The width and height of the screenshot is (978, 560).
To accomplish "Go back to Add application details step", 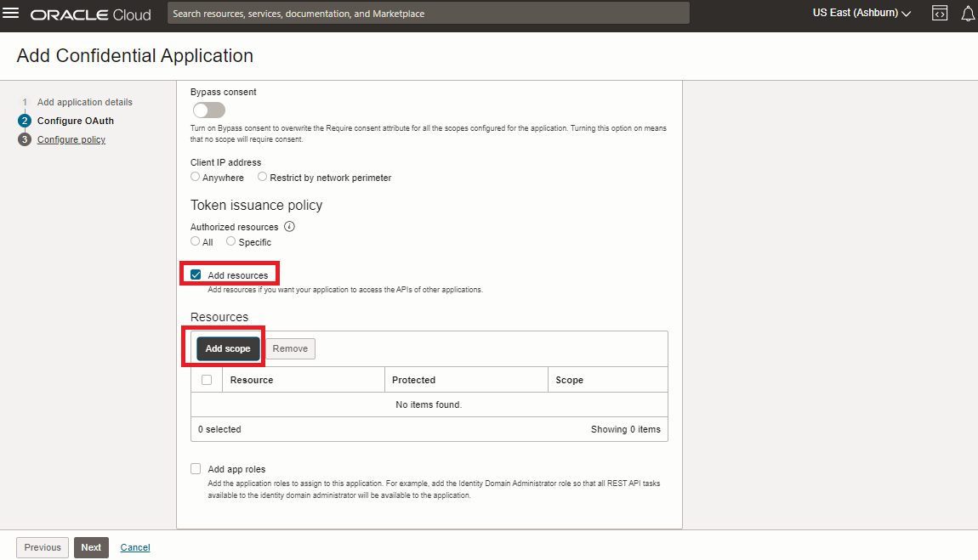I will tap(84, 102).
